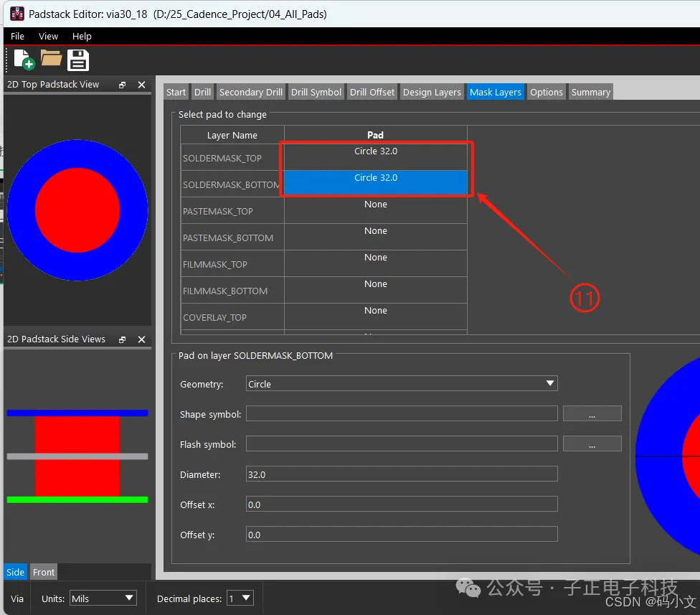Switch to the Front view tab

click(x=43, y=572)
